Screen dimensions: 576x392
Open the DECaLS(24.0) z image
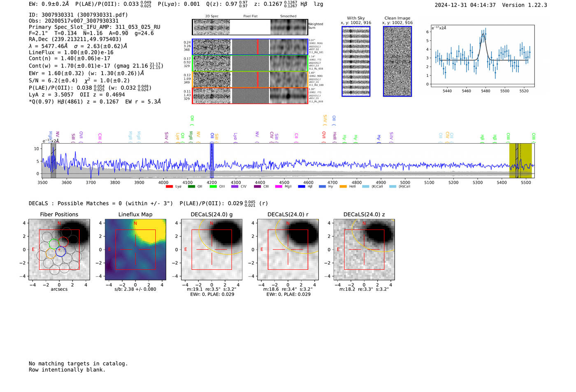pyautogui.click(x=364, y=250)
